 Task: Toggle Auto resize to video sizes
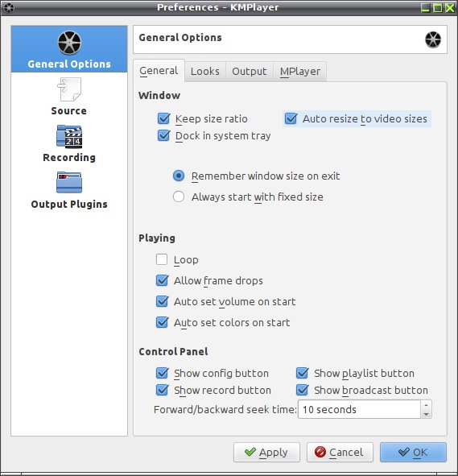click(x=291, y=118)
